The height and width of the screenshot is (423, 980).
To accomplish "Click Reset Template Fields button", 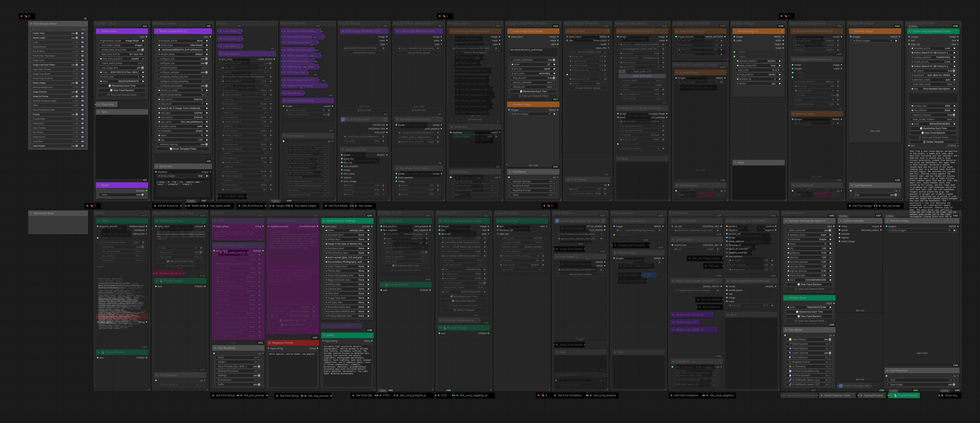I will 183,149.
